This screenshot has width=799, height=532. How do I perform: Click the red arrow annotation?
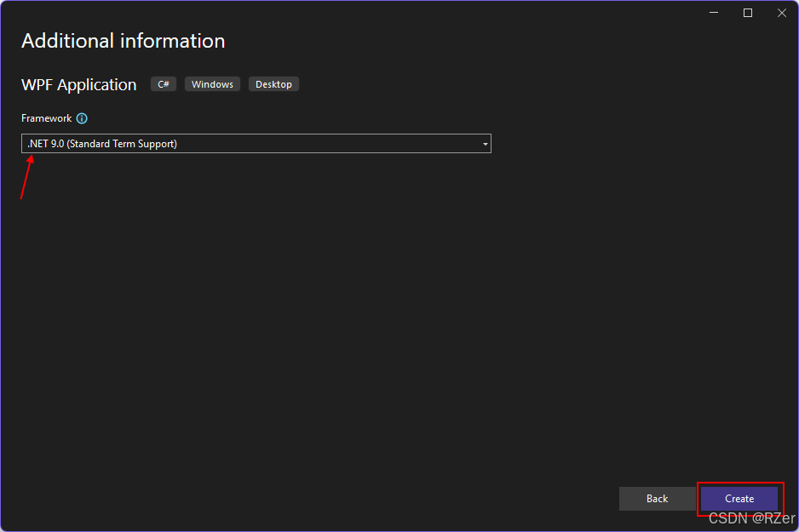(x=26, y=177)
